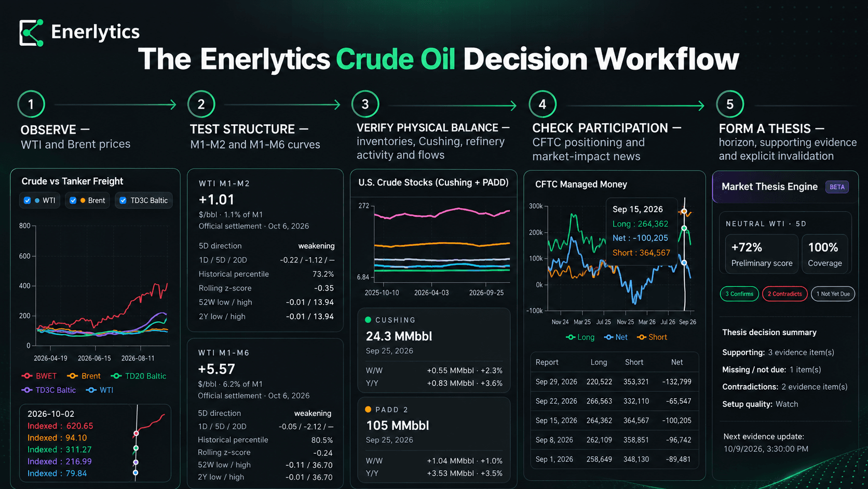Select the Sep 22, 2026 report row
Screen dimensions: 868x489
coord(614,401)
